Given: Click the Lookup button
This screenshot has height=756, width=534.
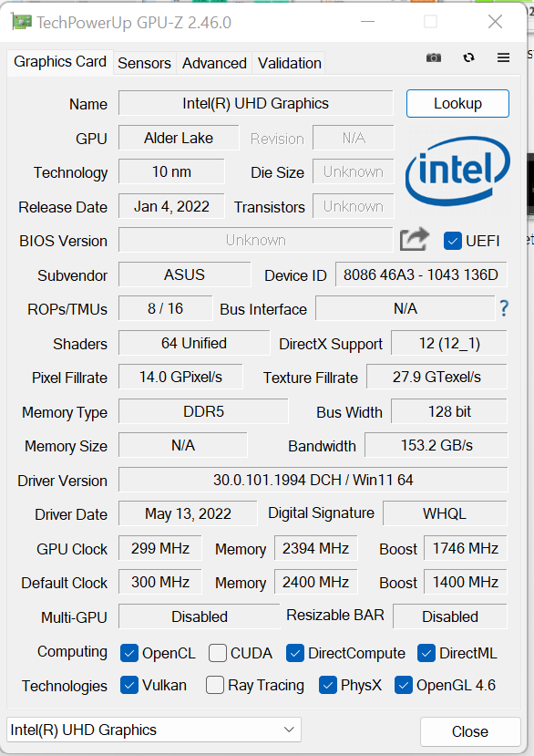Looking at the screenshot, I should [x=457, y=103].
